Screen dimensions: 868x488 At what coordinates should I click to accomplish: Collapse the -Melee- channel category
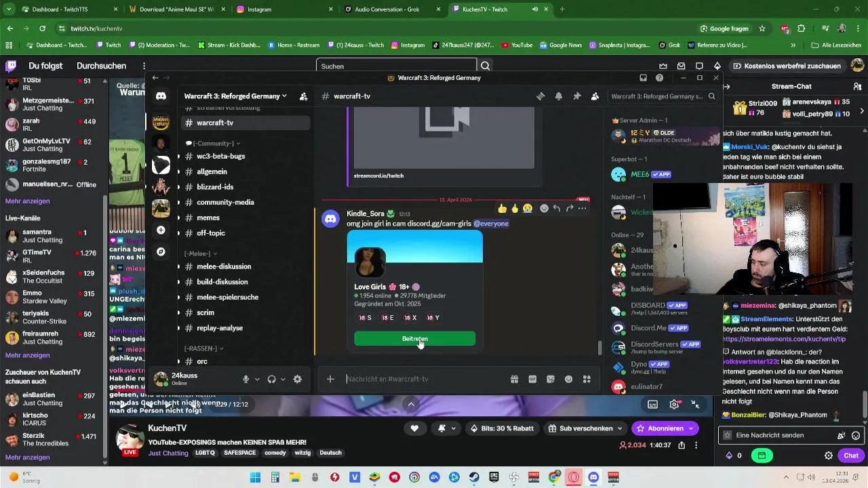(x=200, y=253)
